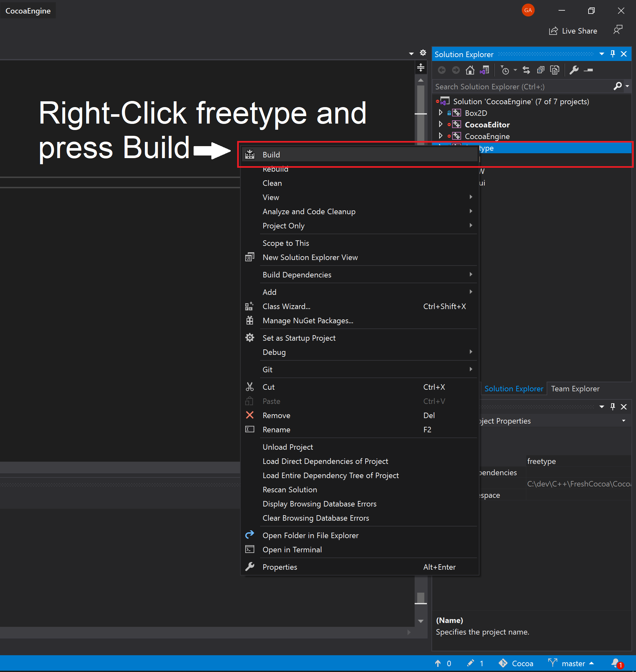Screen dimensions: 636x672
Task: Open the Analyze and Code Cleanup submenu
Action: (x=359, y=211)
